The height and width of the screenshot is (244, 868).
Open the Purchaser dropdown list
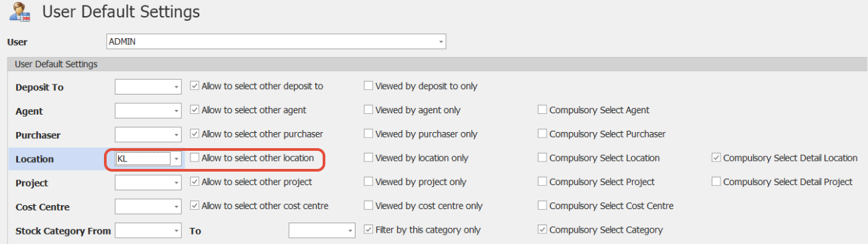point(176,135)
